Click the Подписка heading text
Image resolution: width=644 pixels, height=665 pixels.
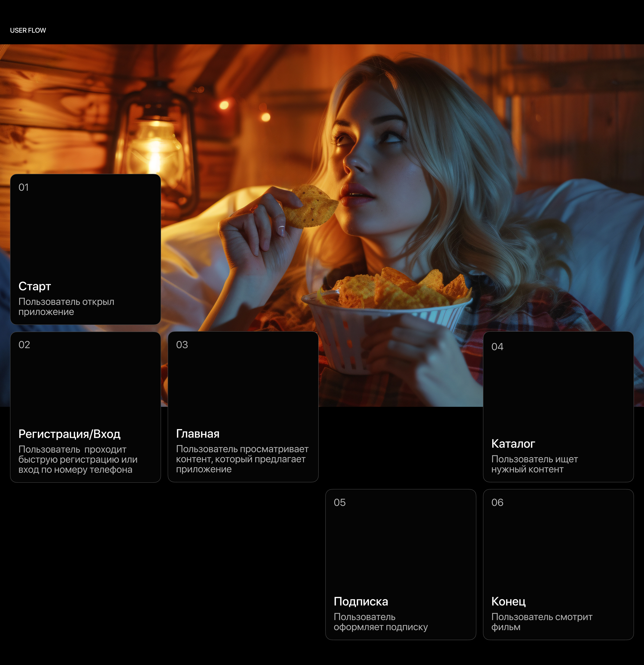[361, 601]
